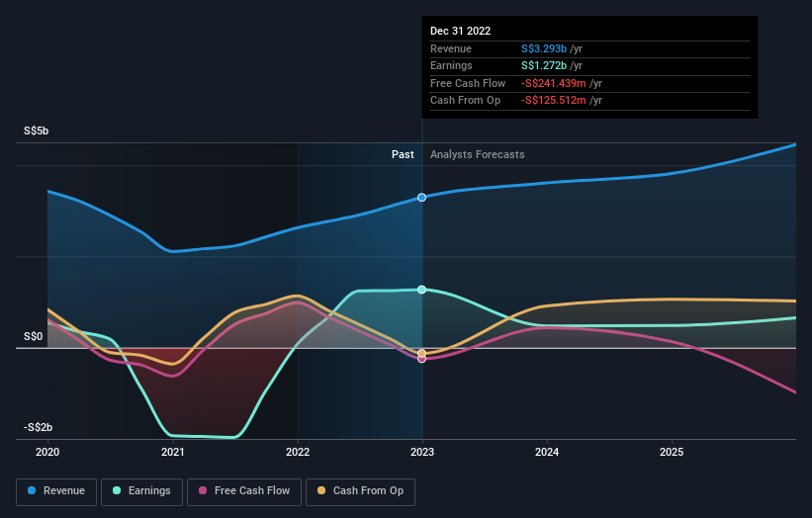Toggle the Revenue legend button

(56, 491)
